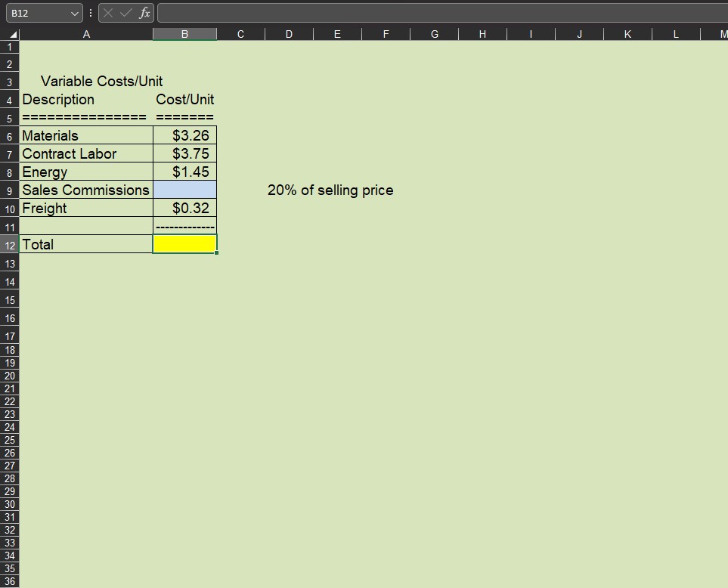Click the 'Contract Labor' label cell
Viewport: 728px width, 588px height.
86,153
